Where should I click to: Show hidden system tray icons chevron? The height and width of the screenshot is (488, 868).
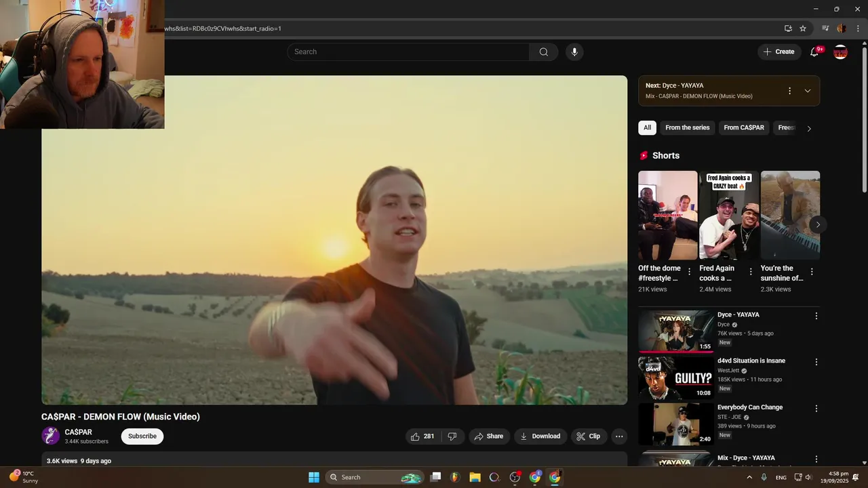(749, 477)
